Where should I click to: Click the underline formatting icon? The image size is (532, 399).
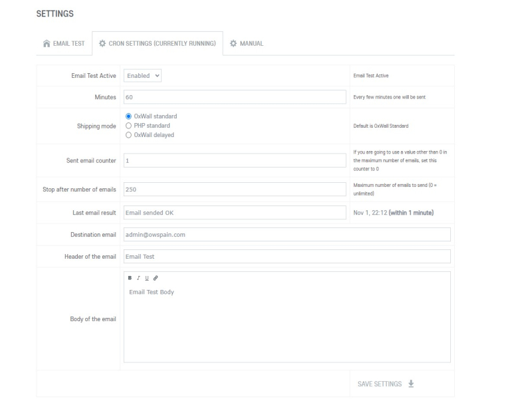click(x=146, y=278)
